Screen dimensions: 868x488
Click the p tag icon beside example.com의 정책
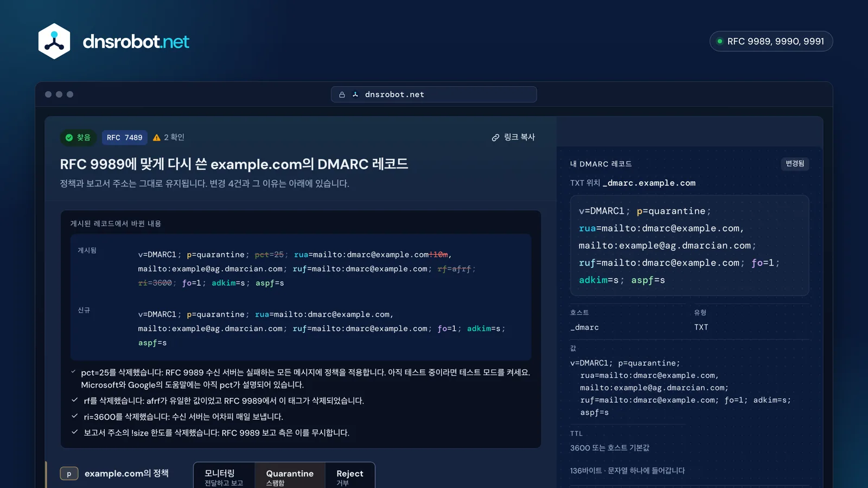click(x=69, y=474)
